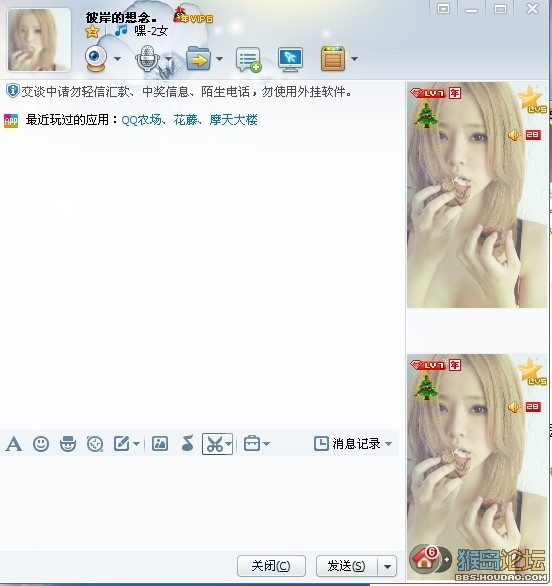Click the screenshot scissors tool
The image size is (552, 586).
[215, 444]
